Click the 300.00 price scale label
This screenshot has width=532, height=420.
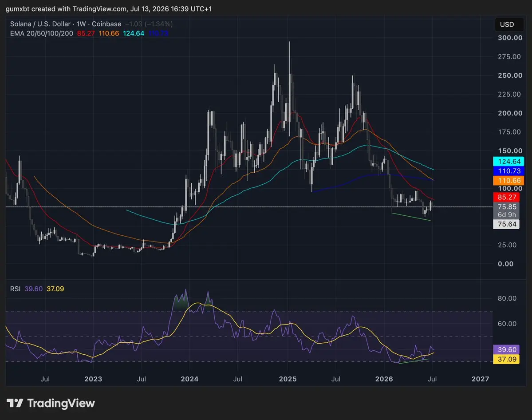coord(510,38)
